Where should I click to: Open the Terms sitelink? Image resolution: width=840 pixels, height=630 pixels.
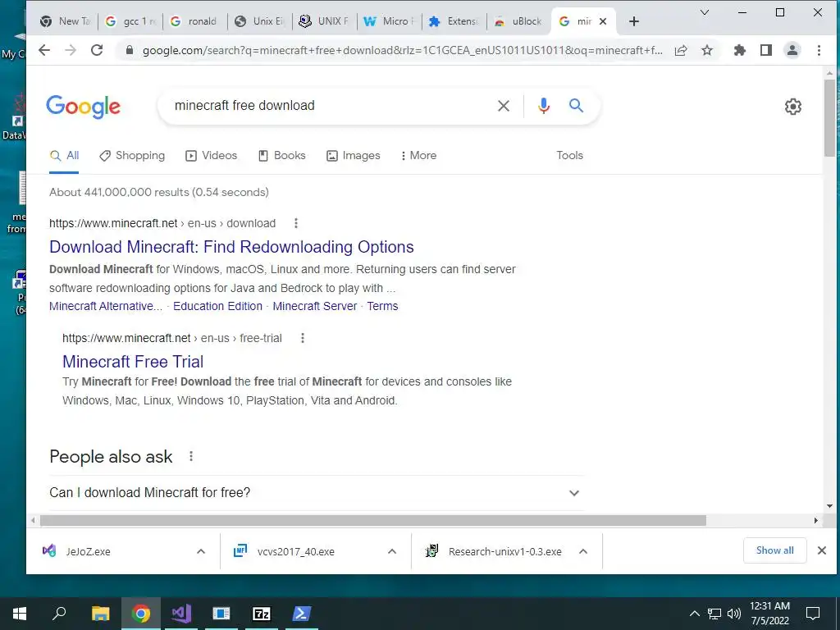tap(382, 306)
